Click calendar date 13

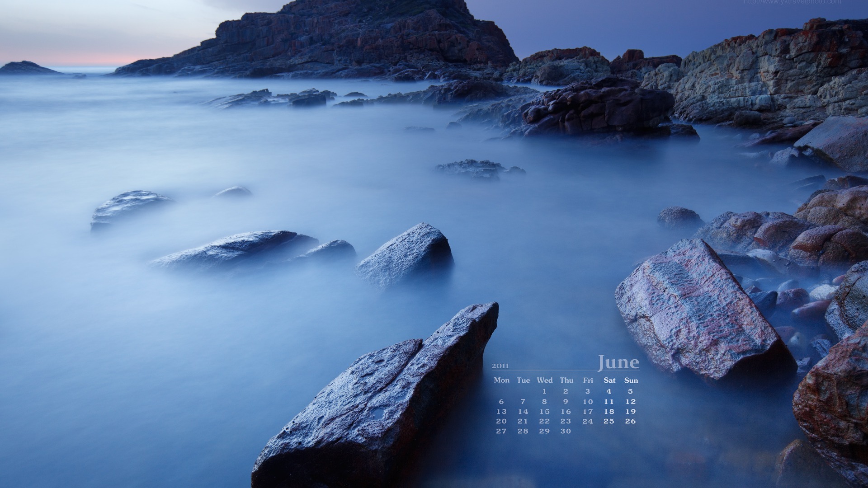(501, 412)
